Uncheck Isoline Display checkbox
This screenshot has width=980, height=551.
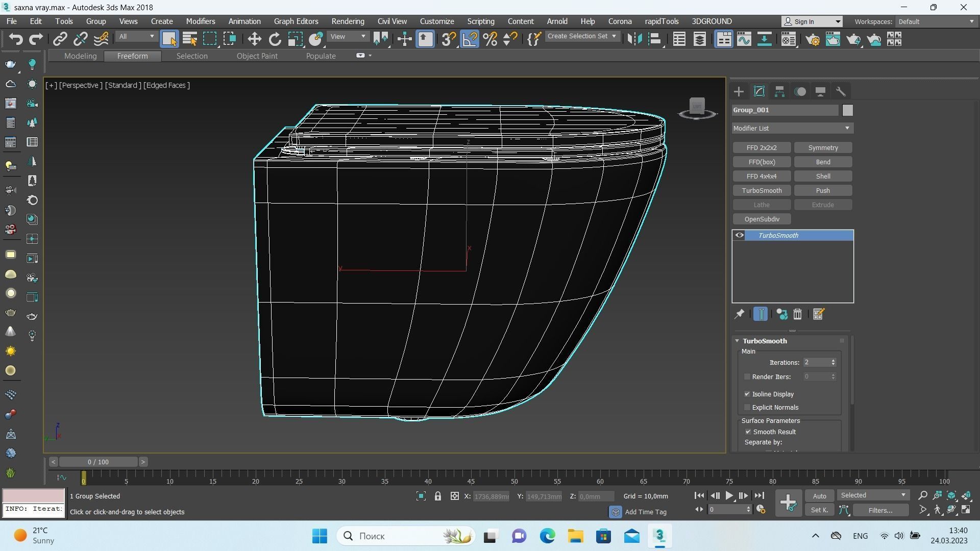pyautogui.click(x=747, y=394)
